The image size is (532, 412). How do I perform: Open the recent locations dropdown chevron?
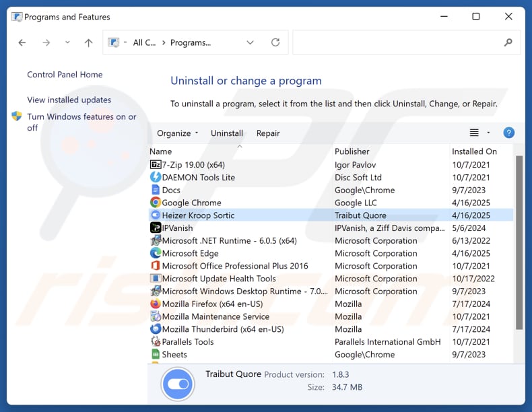[67, 42]
